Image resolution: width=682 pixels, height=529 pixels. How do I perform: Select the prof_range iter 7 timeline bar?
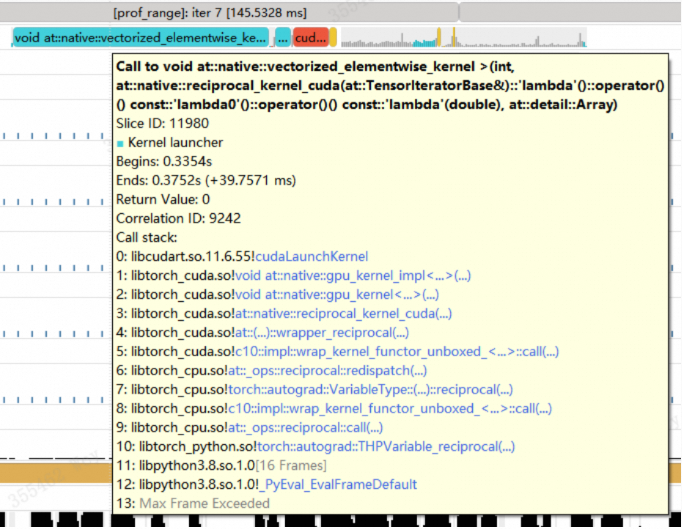pos(229,13)
